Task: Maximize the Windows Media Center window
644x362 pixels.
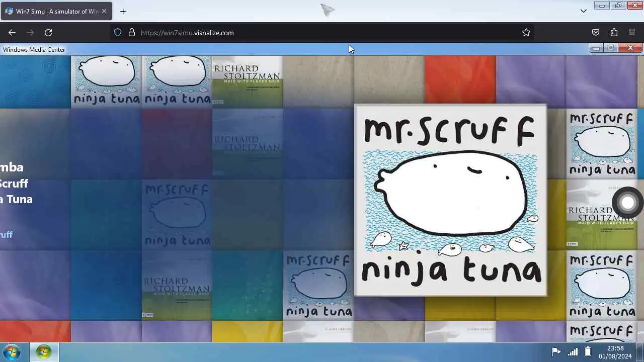Action: pyautogui.click(x=611, y=48)
